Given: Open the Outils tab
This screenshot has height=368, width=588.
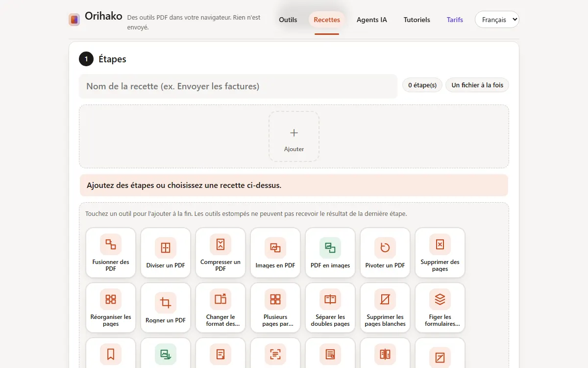Looking at the screenshot, I should (288, 20).
